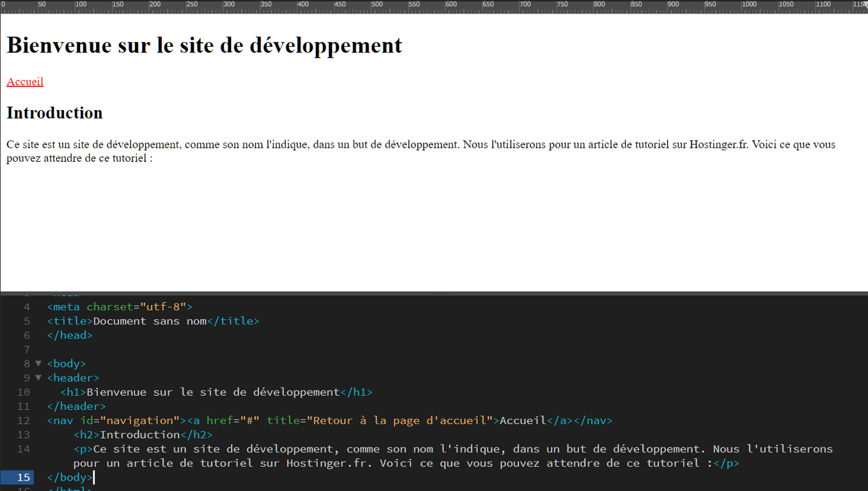Click line number 4 in the code gutter
868x491 pixels.
point(26,306)
